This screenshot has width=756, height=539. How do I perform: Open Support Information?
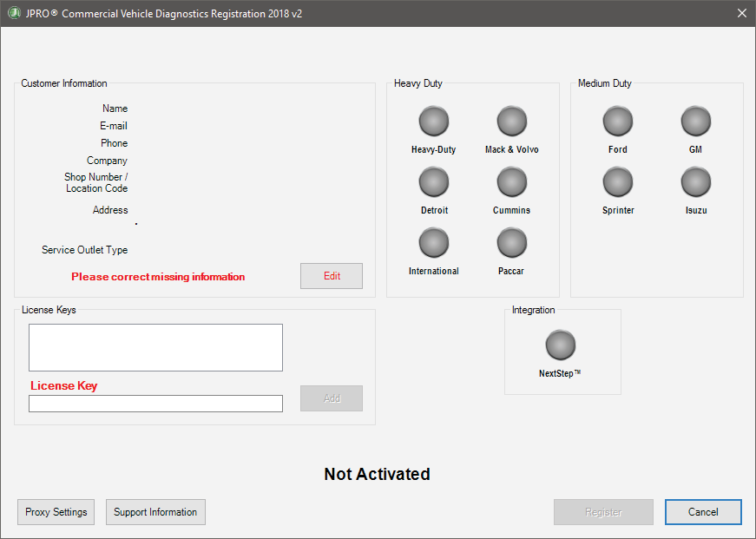click(x=155, y=512)
